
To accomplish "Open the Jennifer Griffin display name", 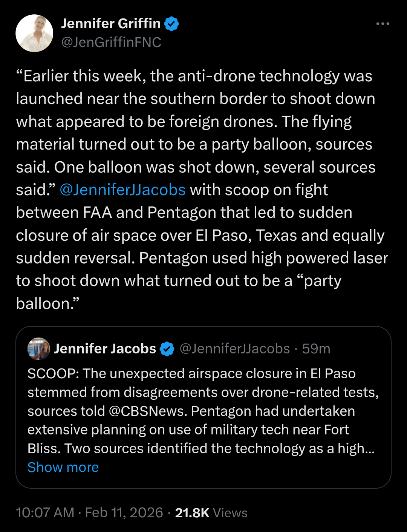I will (x=111, y=24).
